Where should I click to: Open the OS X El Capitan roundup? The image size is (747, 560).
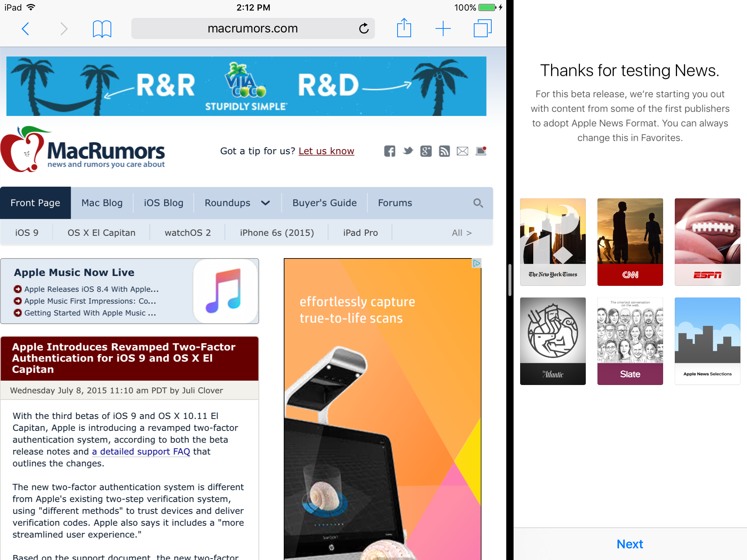point(101,233)
